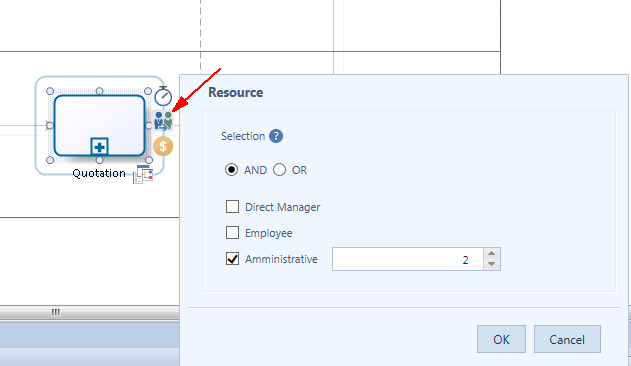Screen dimensions: 631x366
Task: Click the Cancel button
Action: click(567, 339)
